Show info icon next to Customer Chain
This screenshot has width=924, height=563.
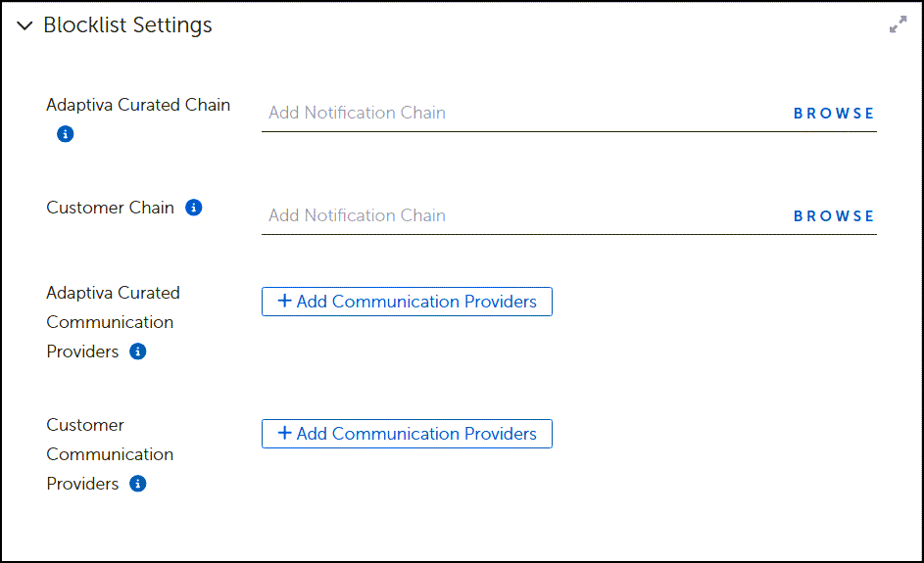click(x=194, y=208)
